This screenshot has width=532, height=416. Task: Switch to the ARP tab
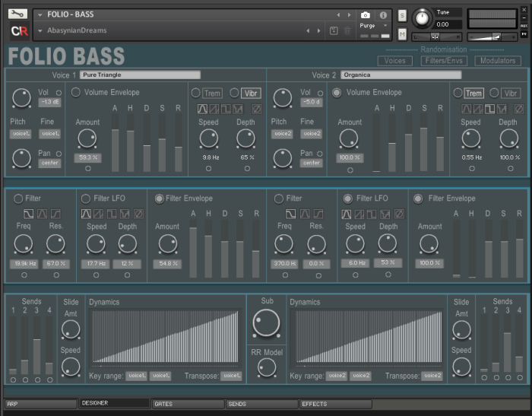point(41,404)
